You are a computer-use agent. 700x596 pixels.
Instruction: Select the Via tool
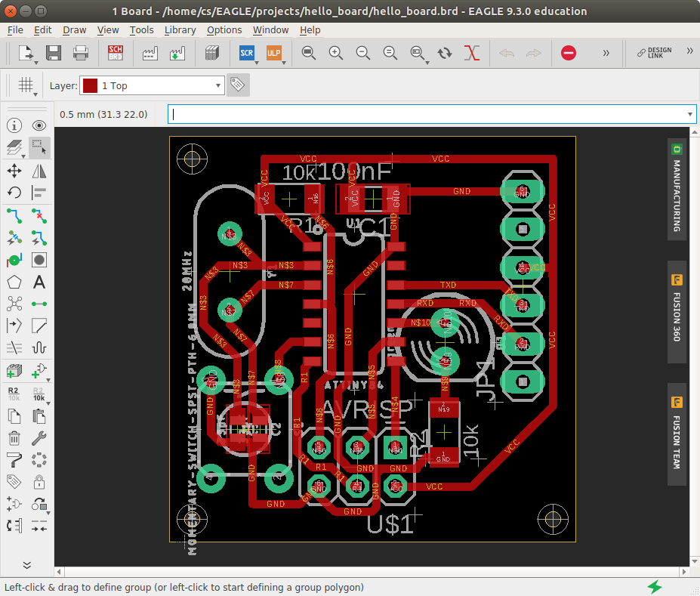[14, 260]
